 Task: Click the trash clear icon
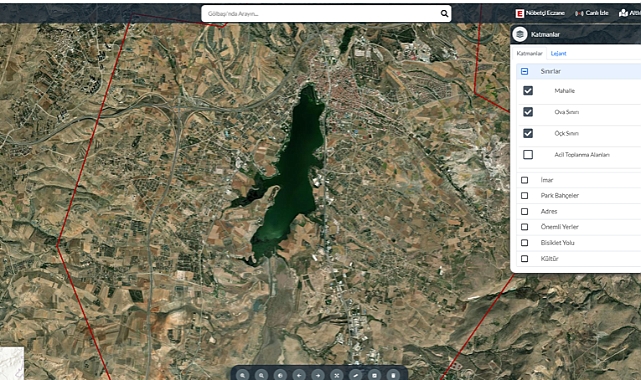393,375
